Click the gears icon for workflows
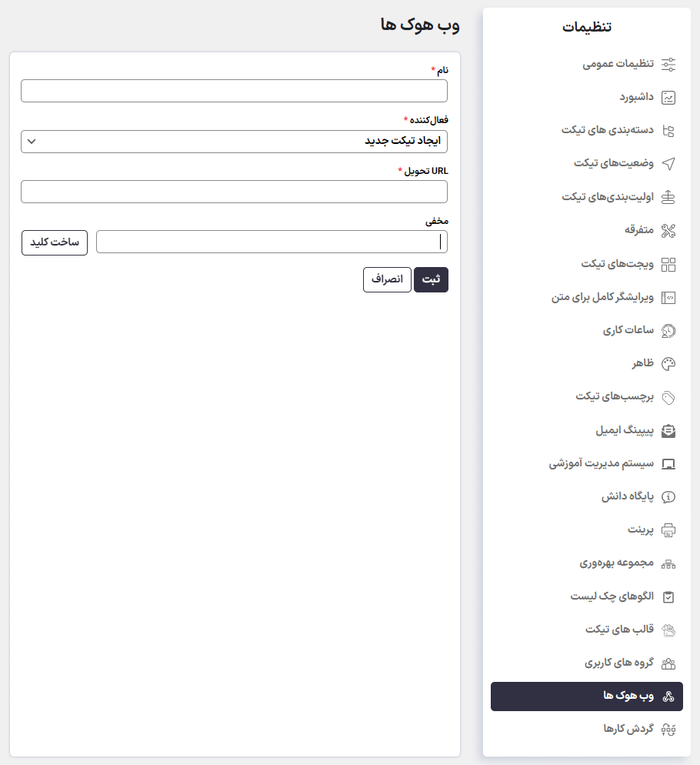 (669, 728)
